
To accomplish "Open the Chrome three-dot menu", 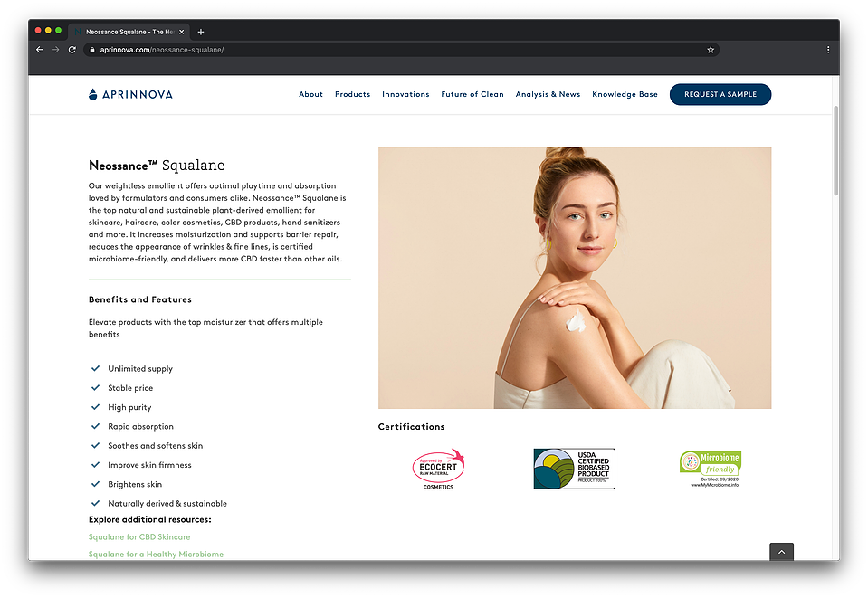I will point(828,50).
